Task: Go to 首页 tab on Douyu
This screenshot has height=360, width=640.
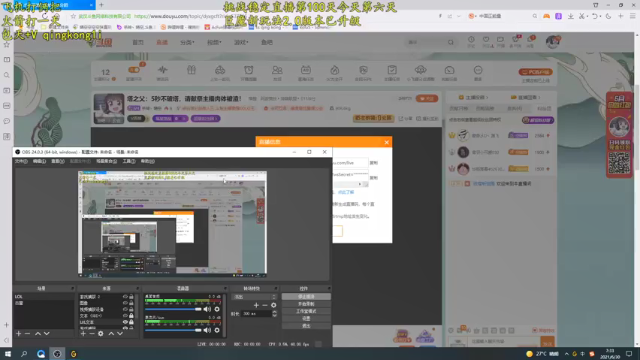Action: tap(138, 42)
